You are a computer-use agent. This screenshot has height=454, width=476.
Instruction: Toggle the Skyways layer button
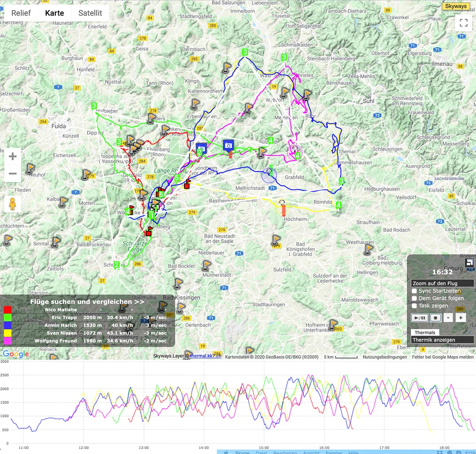click(x=456, y=6)
